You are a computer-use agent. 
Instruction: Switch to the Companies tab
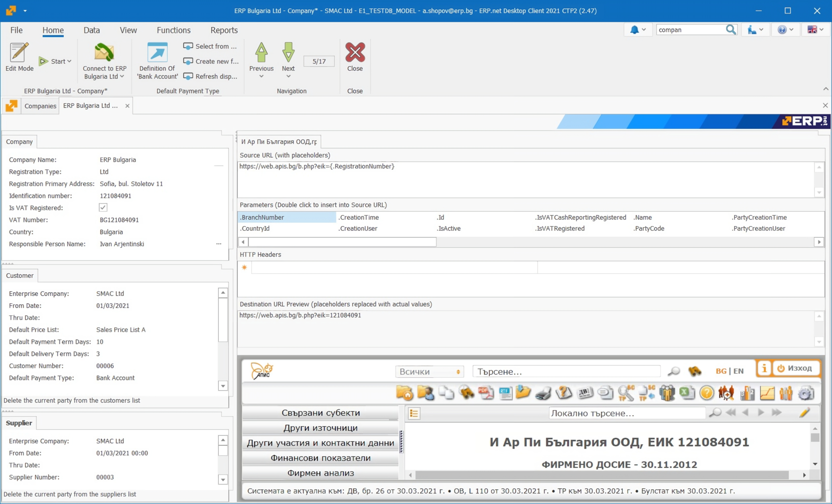click(x=40, y=106)
